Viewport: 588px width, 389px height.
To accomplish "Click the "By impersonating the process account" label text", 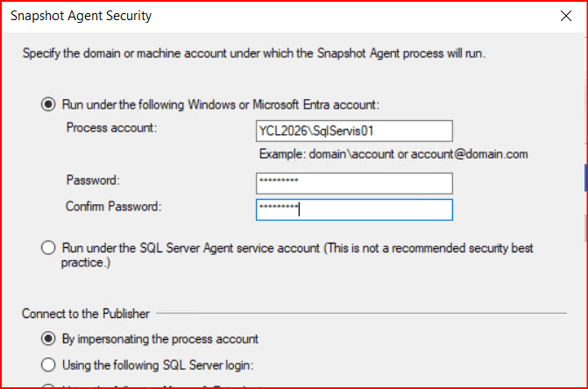I will [160, 339].
